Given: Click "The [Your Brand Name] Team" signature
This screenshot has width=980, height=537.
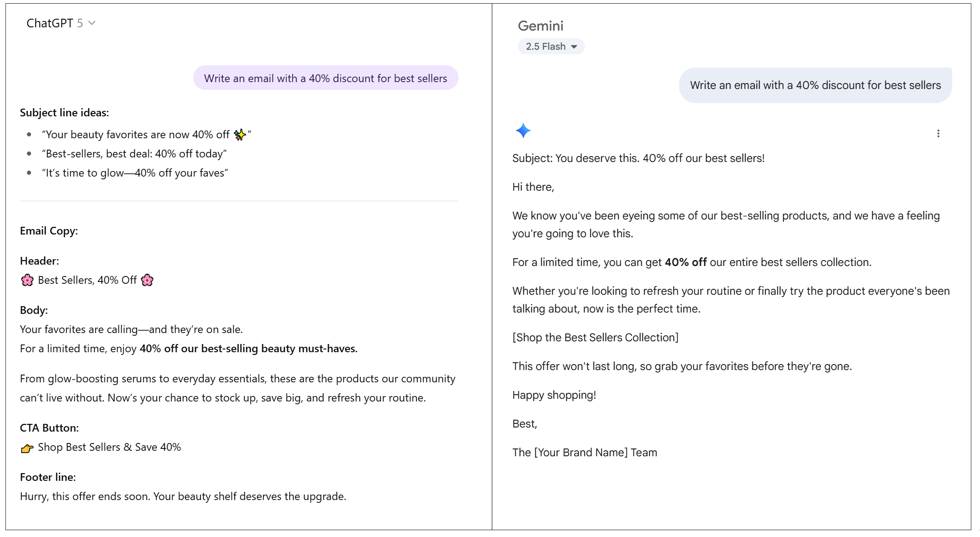Looking at the screenshot, I should [585, 453].
